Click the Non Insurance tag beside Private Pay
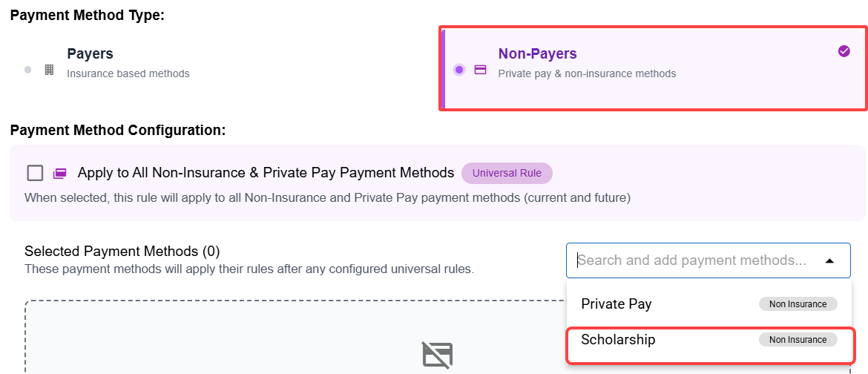The width and height of the screenshot is (868, 374). [798, 304]
